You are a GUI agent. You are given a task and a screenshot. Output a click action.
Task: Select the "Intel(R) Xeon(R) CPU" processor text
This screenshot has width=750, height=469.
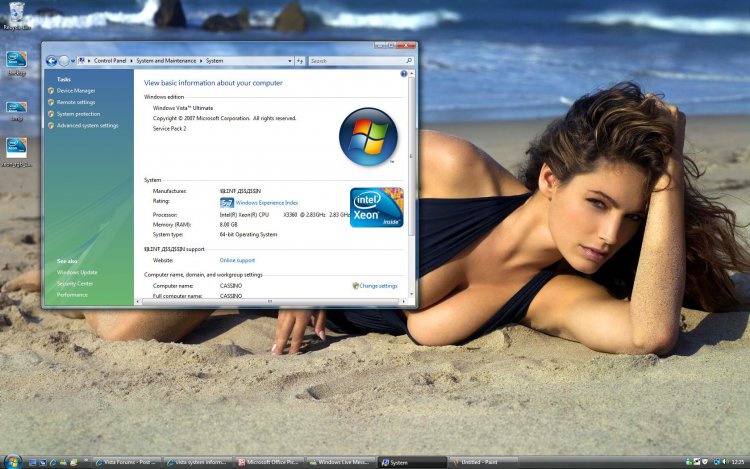244,215
